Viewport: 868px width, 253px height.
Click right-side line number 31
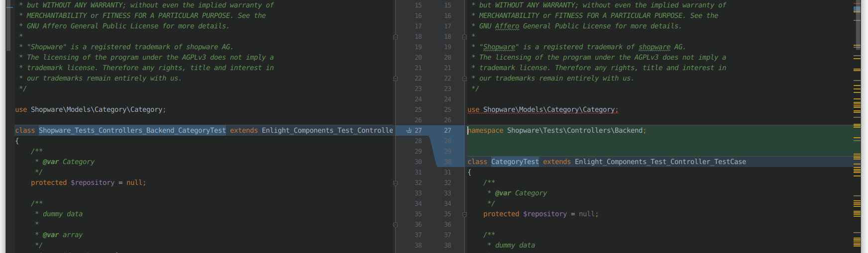[447, 172]
